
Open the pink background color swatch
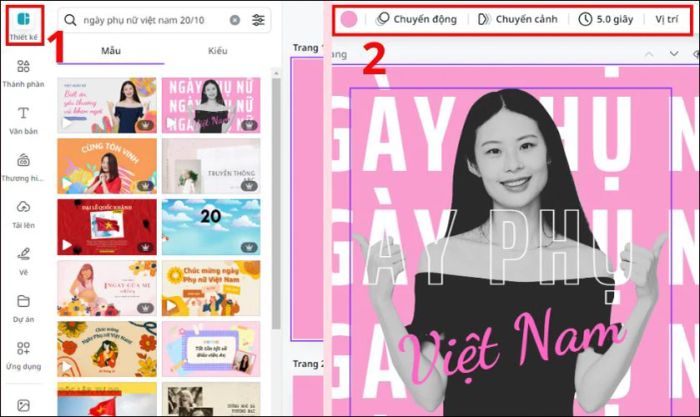(x=349, y=19)
